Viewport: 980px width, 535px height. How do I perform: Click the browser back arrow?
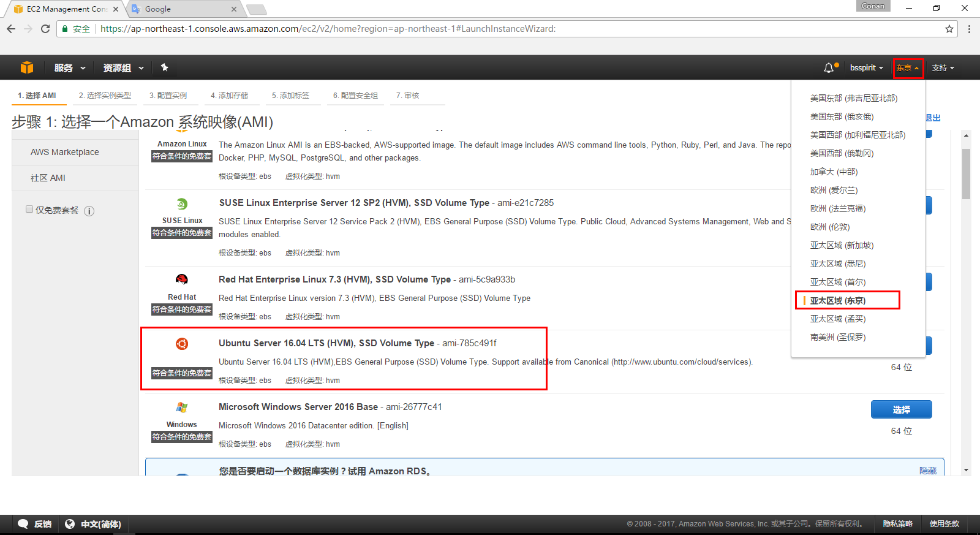tap(11, 29)
